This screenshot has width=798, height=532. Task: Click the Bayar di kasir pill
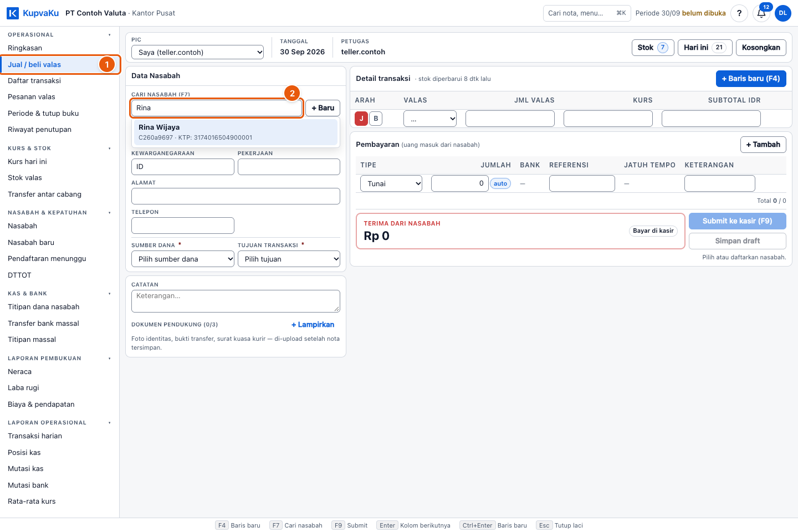pos(653,231)
